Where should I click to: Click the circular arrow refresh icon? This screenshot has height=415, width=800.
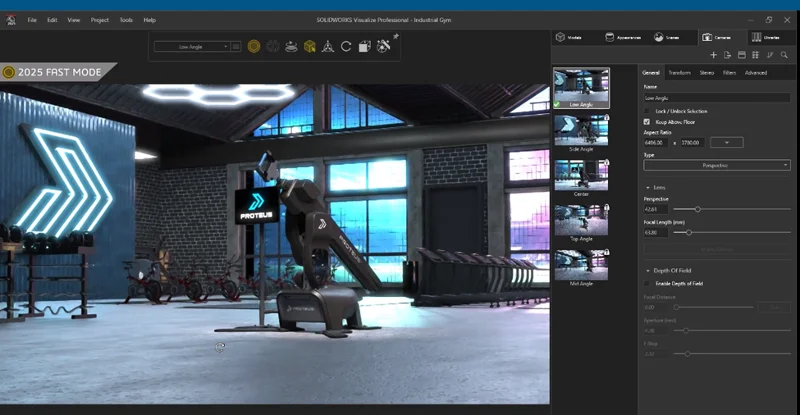coord(346,46)
